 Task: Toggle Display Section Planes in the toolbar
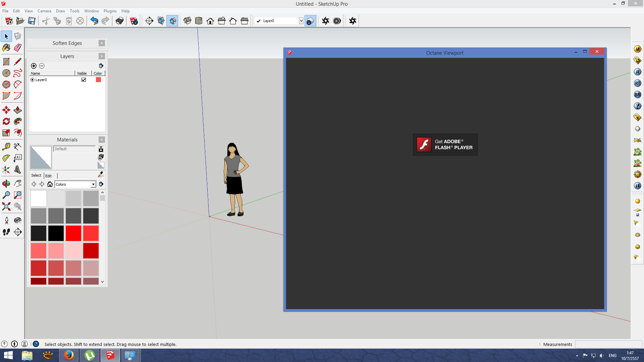point(161,21)
